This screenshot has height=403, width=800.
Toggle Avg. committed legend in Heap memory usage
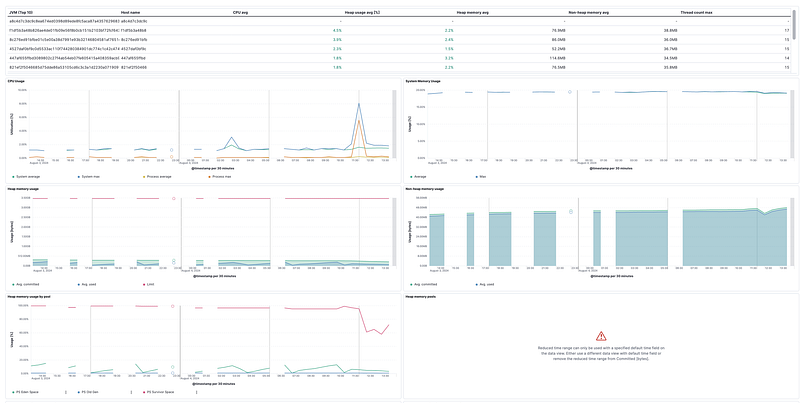tap(27, 284)
